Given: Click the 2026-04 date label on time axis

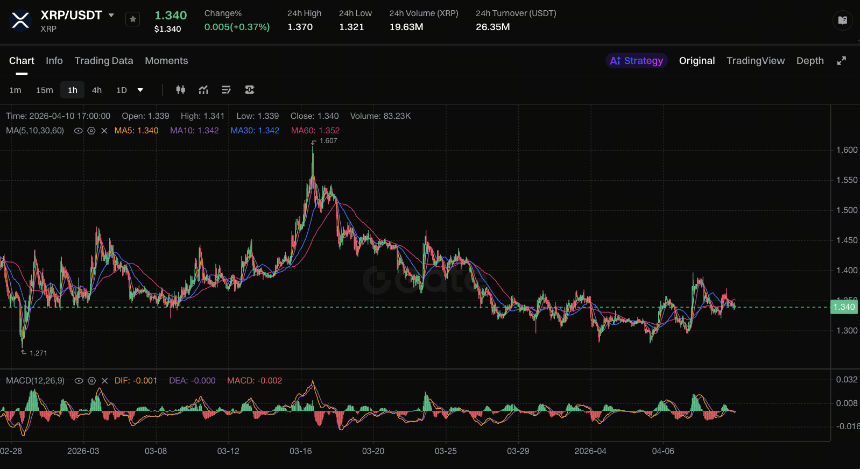Looking at the screenshot, I should [x=590, y=451].
